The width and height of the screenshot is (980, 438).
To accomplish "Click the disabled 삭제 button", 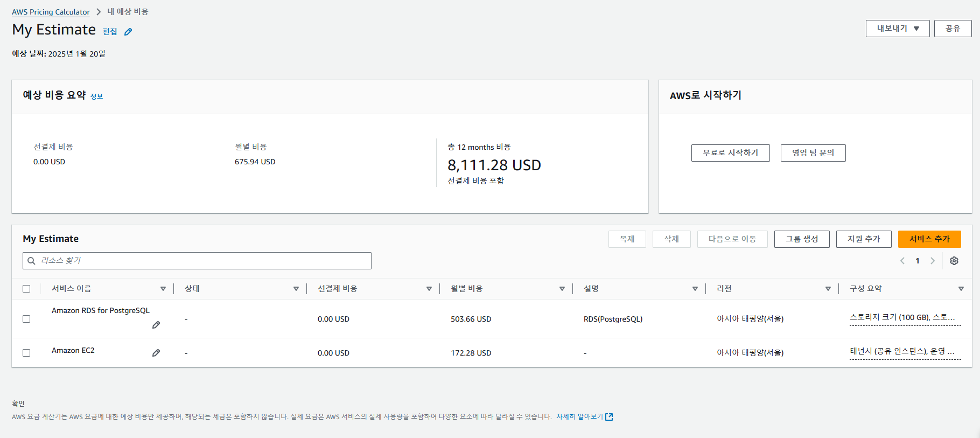I will 671,239.
